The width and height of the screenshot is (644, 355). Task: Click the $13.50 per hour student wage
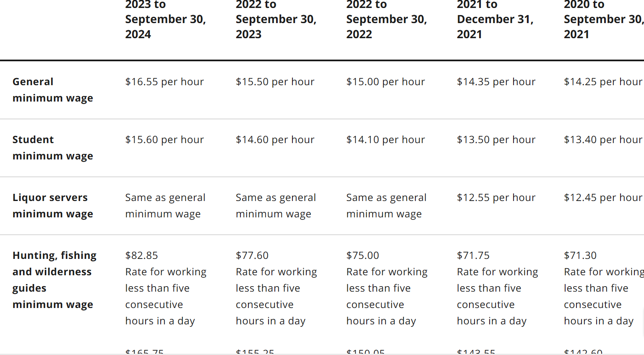coord(496,140)
